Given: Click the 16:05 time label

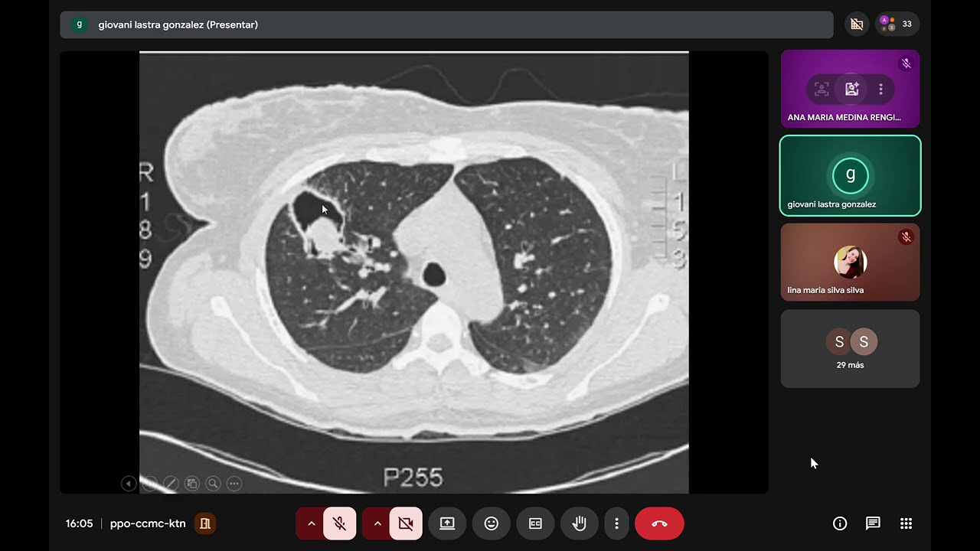Looking at the screenshot, I should 79,523.
